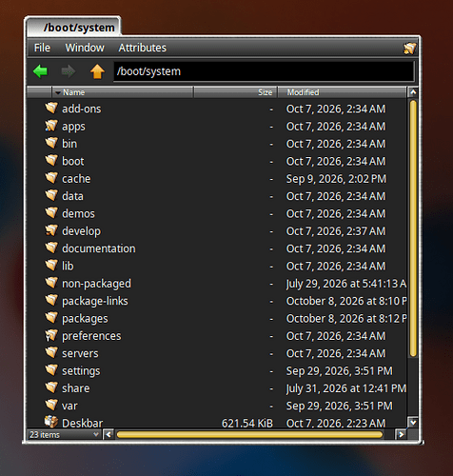Select the add-ons folder icon

[x=51, y=109]
